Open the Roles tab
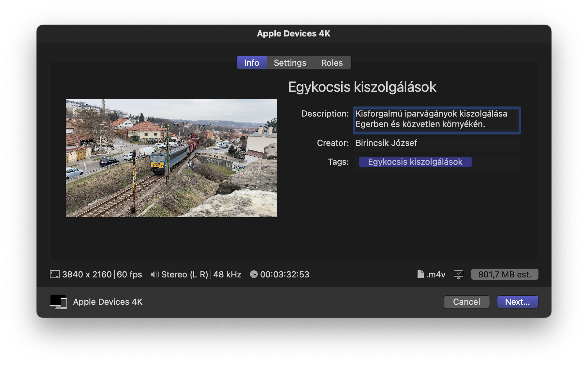This screenshot has height=366, width=588. tap(332, 63)
